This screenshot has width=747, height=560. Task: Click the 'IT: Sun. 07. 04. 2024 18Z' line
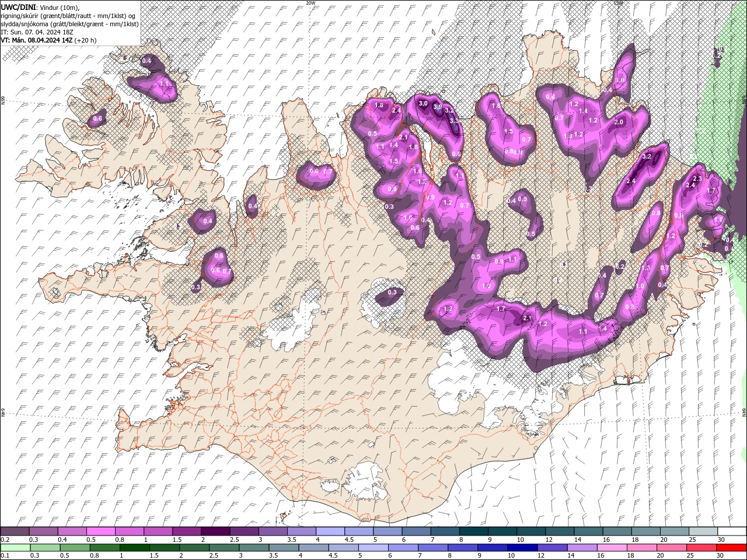36,32
